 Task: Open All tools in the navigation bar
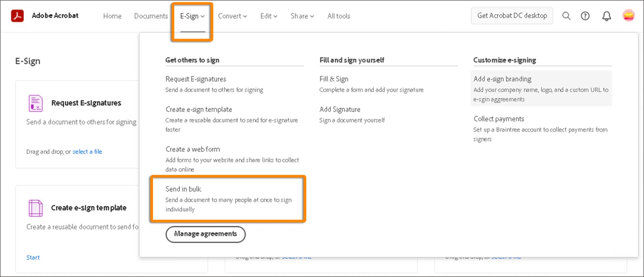[339, 16]
